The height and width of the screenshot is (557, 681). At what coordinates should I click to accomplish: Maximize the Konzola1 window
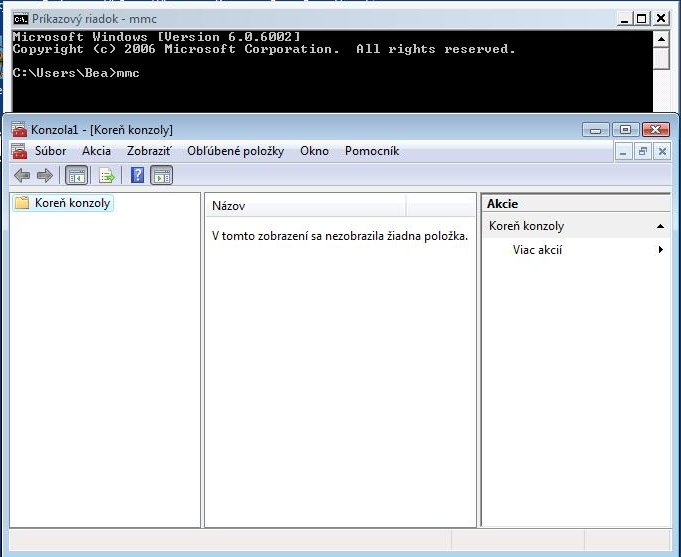point(625,129)
